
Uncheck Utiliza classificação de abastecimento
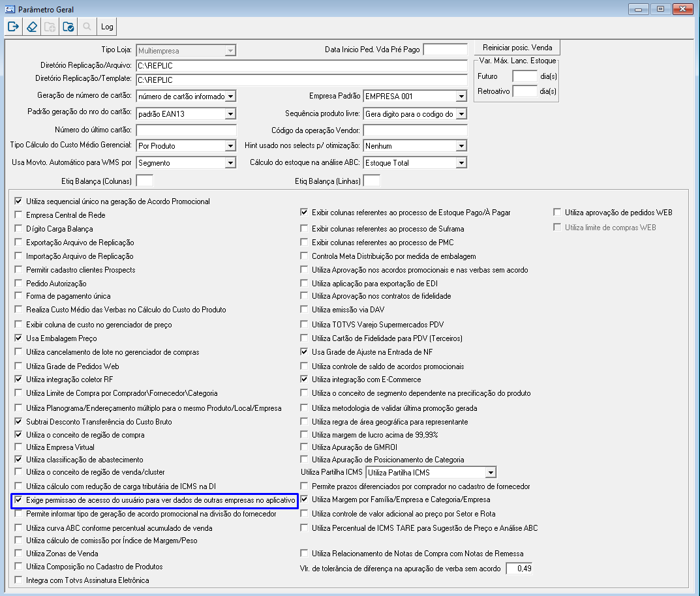tap(18, 459)
